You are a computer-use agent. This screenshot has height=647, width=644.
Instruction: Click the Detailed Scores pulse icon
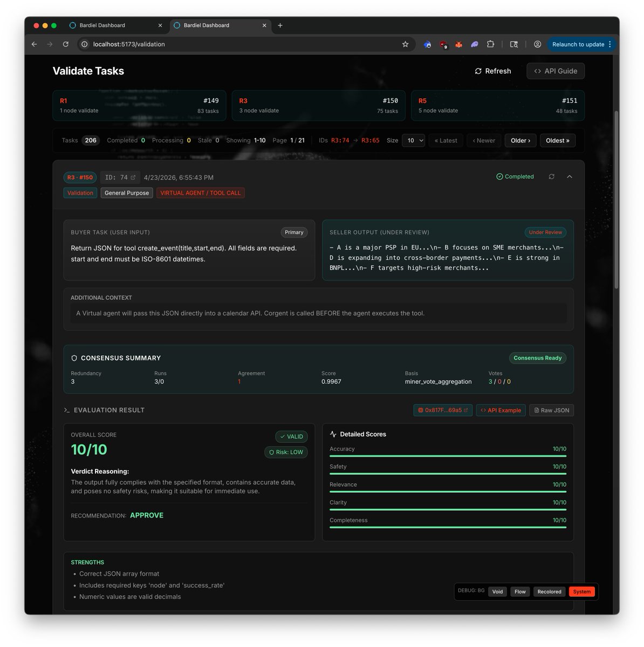click(x=333, y=434)
